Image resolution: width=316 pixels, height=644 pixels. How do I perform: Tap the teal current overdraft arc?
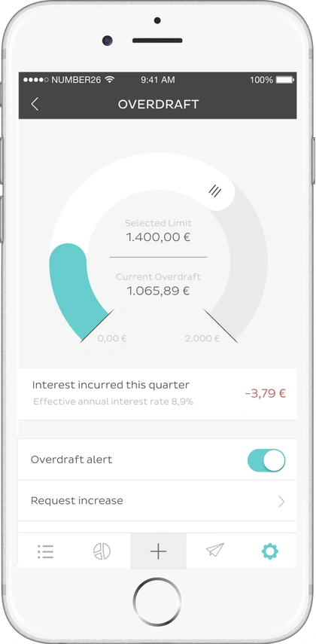point(74,288)
